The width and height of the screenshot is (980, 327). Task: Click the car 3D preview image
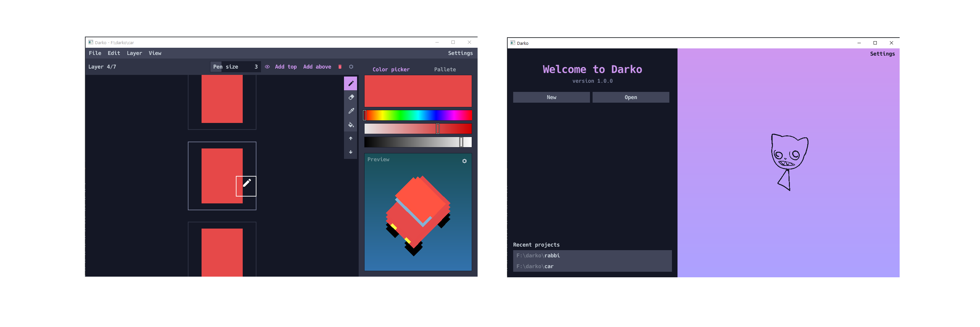(418, 215)
